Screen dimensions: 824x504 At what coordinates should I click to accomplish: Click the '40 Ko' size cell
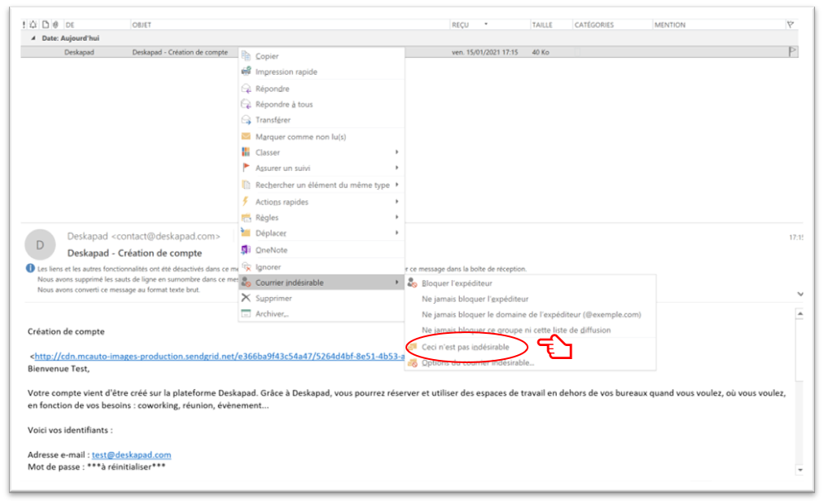[541, 52]
